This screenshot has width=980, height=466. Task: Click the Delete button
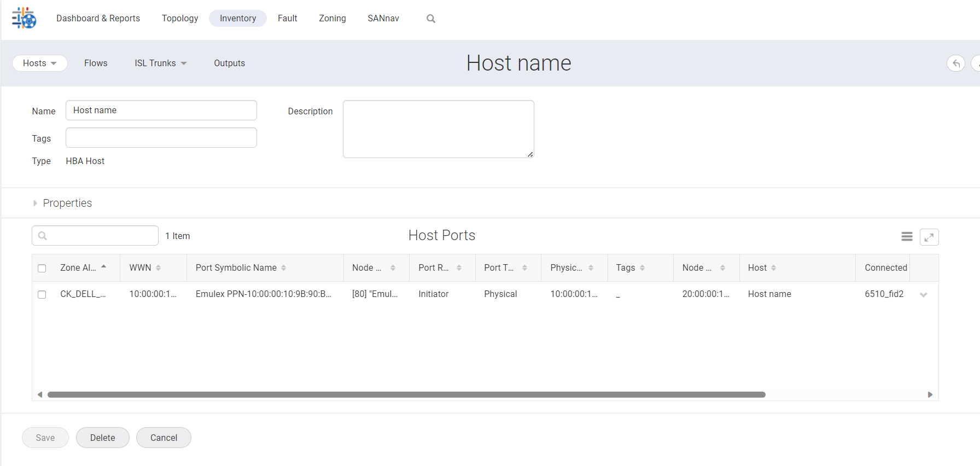tap(102, 438)
